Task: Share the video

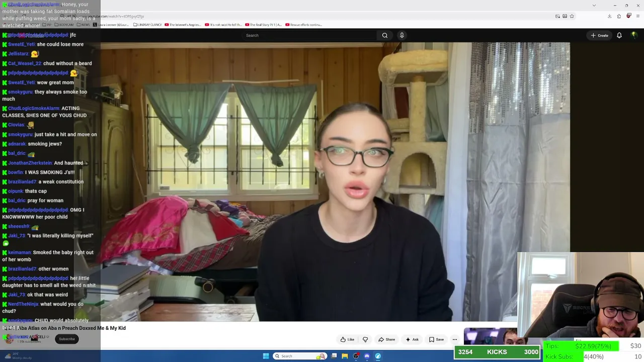Action: click(x=386, y=339)
